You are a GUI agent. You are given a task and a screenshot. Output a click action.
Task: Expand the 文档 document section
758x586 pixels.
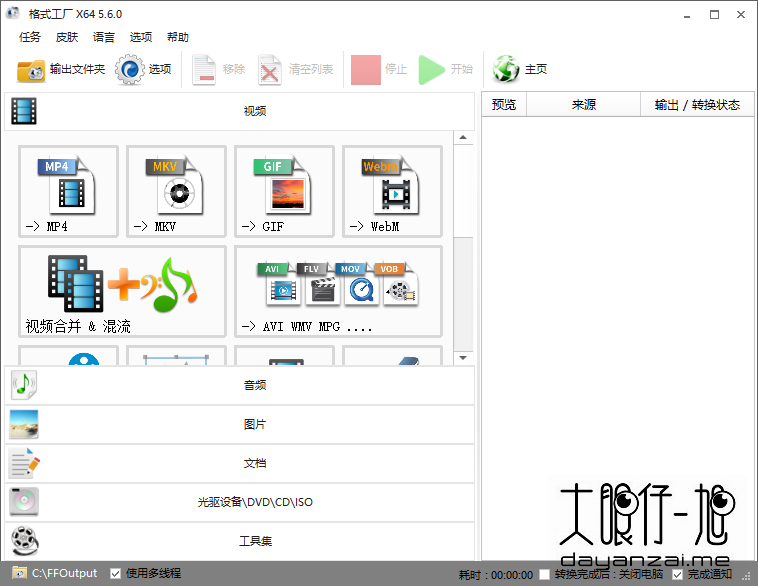(x=240, y=463)
